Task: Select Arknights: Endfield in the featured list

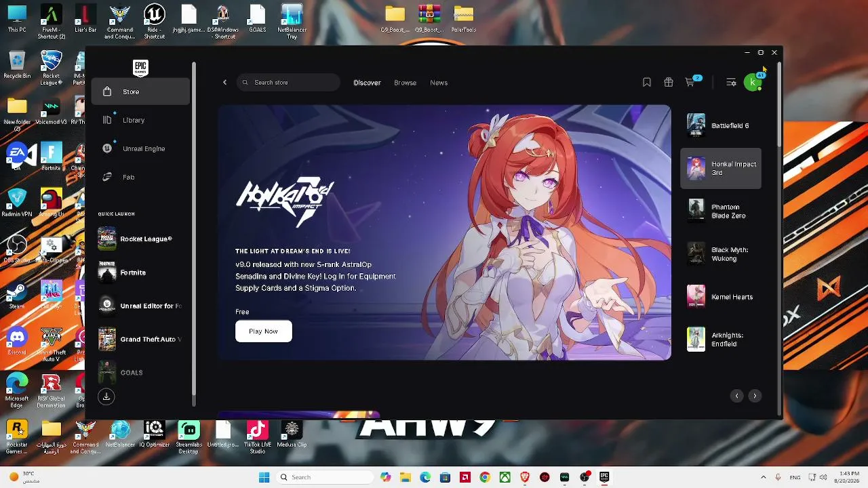Action: click(721, 339)
